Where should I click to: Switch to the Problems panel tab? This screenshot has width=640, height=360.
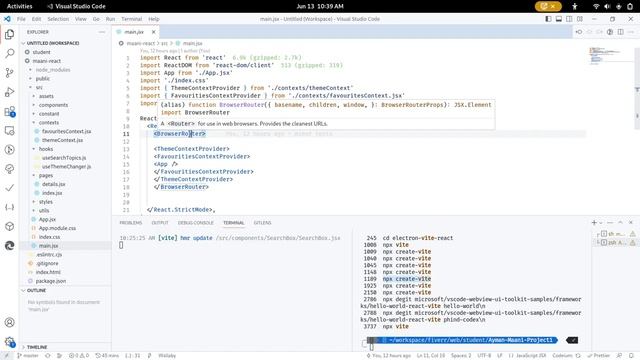coord(131,223)
